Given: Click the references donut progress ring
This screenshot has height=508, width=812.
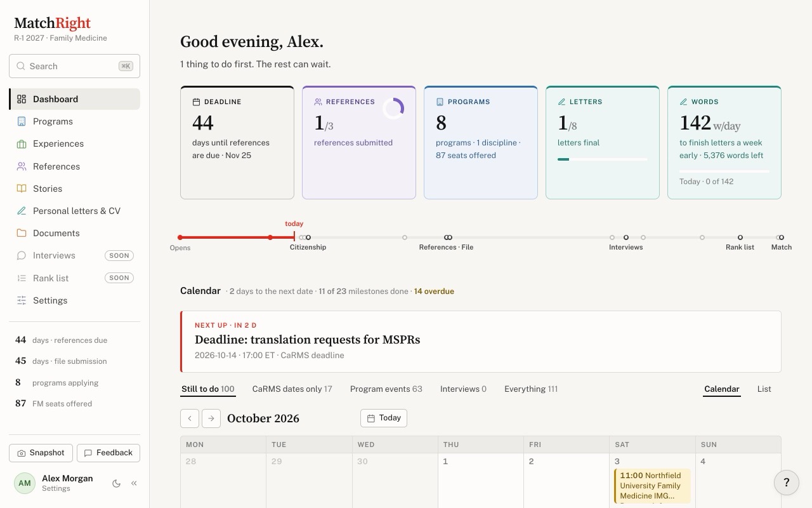Looking at the screenshot, I should pos(393,109).
